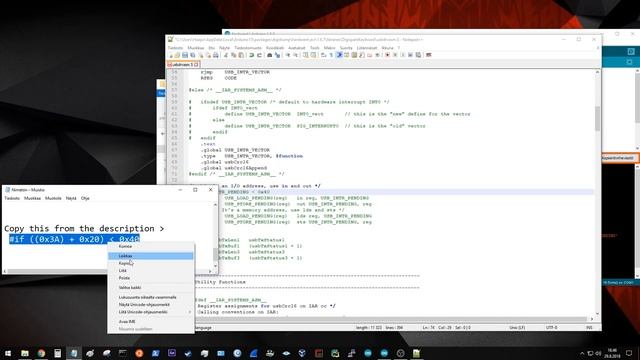Click the Save All icon in Notepad++ toolbar
640x360 pixels.
point(192,55)
